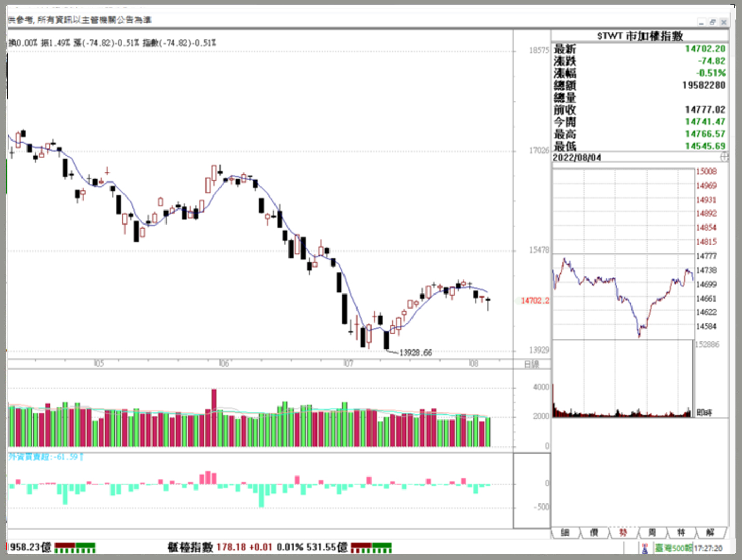Click the 振1.49% amplitude text above the chart
Image resolution: width=742 pixels, height=560 pixels.
tap(56, 43)
